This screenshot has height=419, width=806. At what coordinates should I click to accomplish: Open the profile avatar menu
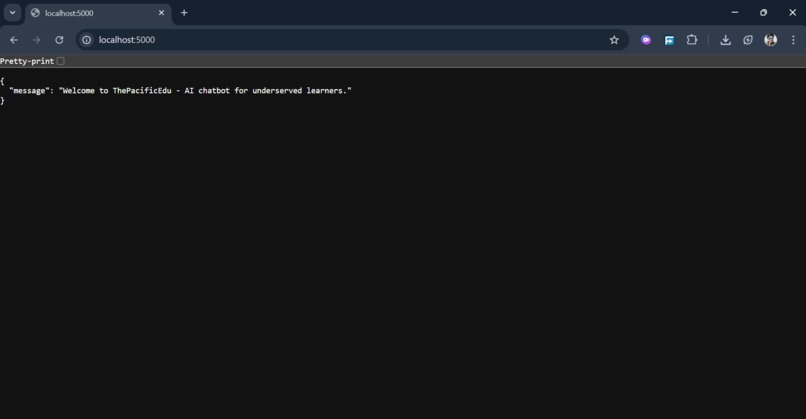click(771, 40)
